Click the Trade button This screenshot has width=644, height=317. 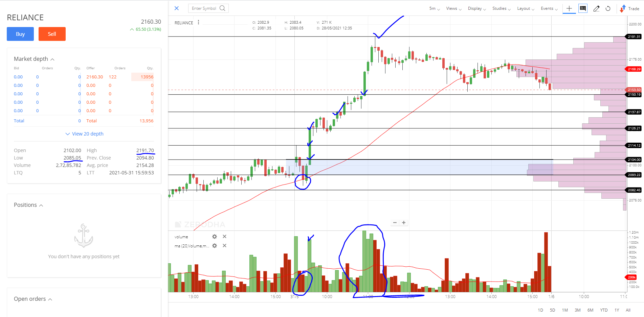[630, 8]
